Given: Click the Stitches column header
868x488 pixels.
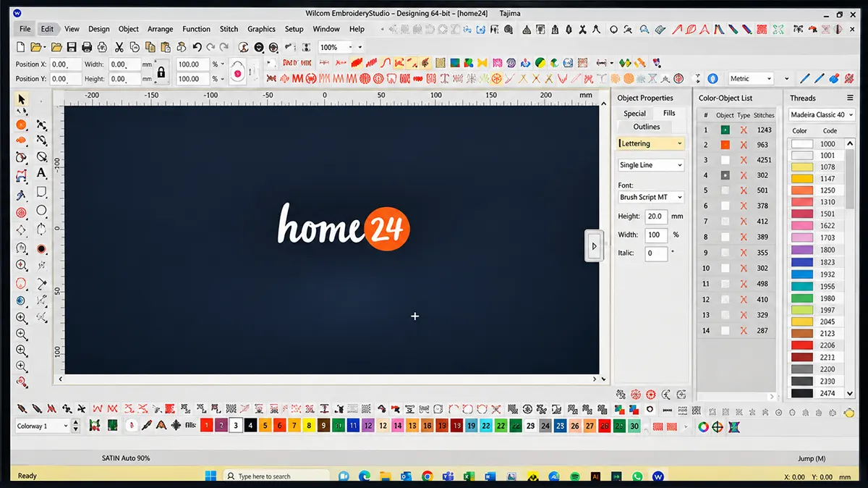Looking at the screenshot, I should click(x=764, y=115).
